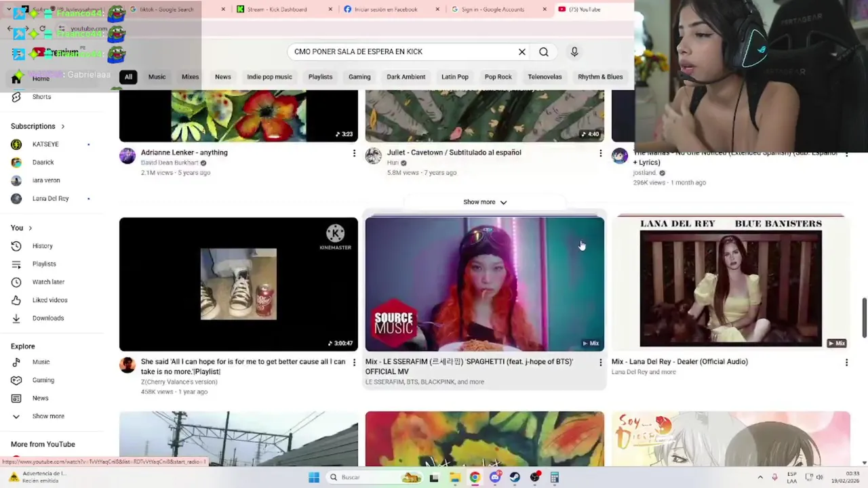Click the page vertical scrollbar thumb
This screenshot has height=488, width=868.
864,317
